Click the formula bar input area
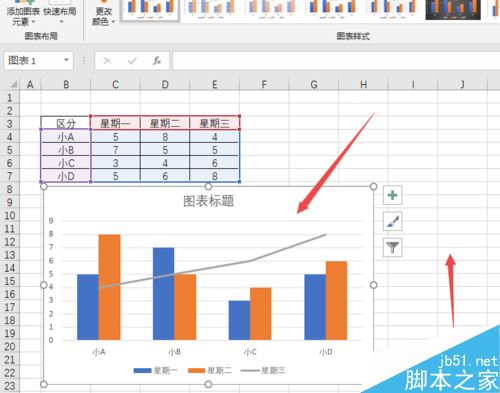 [x=336, y=61]
